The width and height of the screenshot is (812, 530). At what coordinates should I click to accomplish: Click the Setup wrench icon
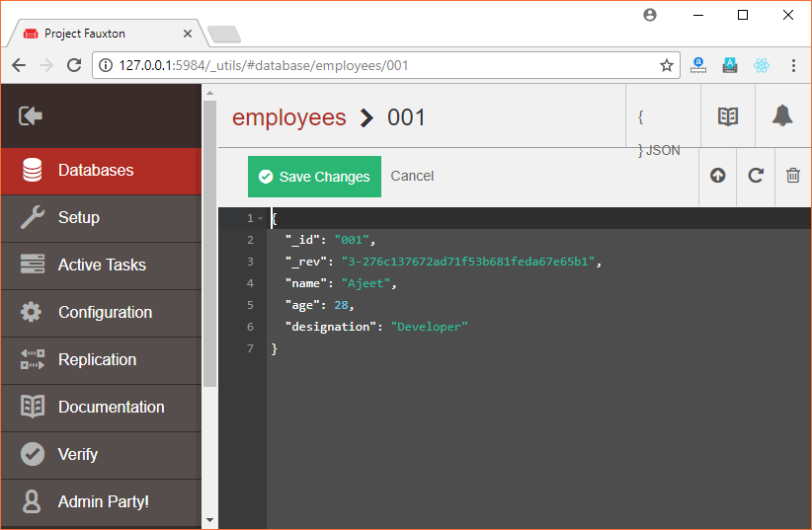[x=33, y=217]
